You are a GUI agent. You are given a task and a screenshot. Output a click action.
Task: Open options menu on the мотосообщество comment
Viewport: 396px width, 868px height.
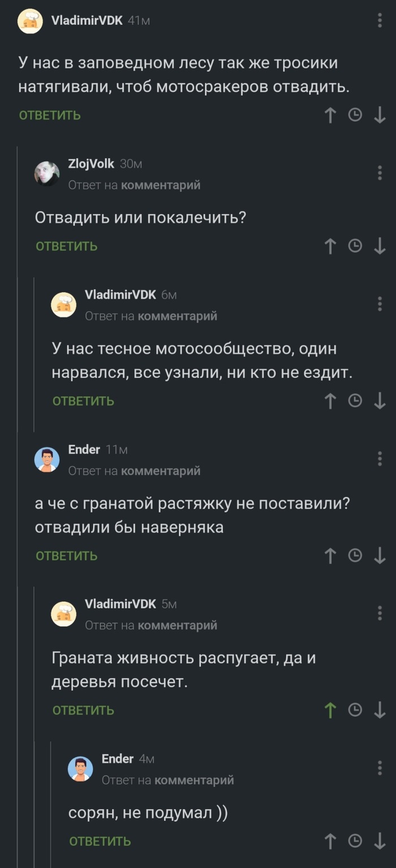pyautogui.click(x=380, y=303)
